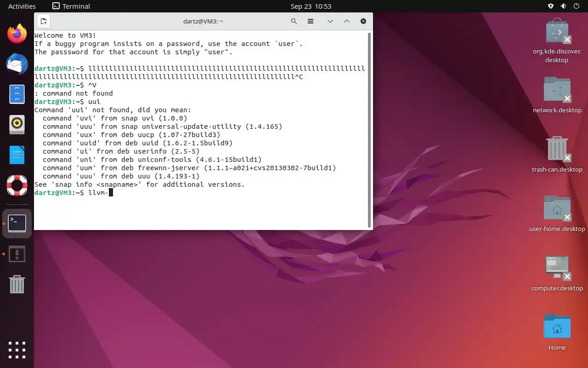The width and height of the screenshot is (588, 368).
Task: Click the terminal window vertical scrollbar
Action: pos(369,130)
